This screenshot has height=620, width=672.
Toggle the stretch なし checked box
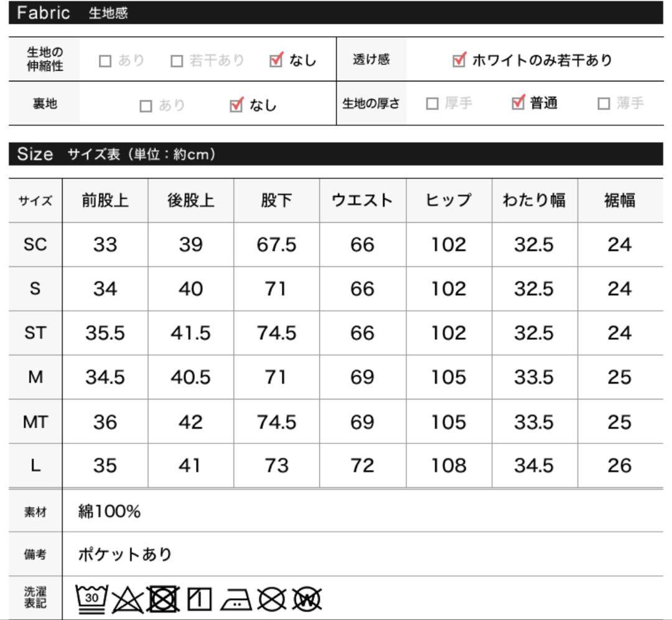276,60
